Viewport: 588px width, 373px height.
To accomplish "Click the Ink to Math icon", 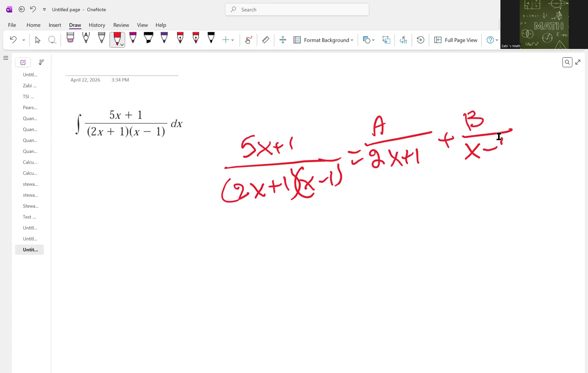I will [x=403, y=40].
